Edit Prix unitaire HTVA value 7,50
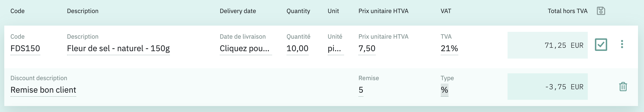This screenshot has height=112, width=644. click(367, 48)
